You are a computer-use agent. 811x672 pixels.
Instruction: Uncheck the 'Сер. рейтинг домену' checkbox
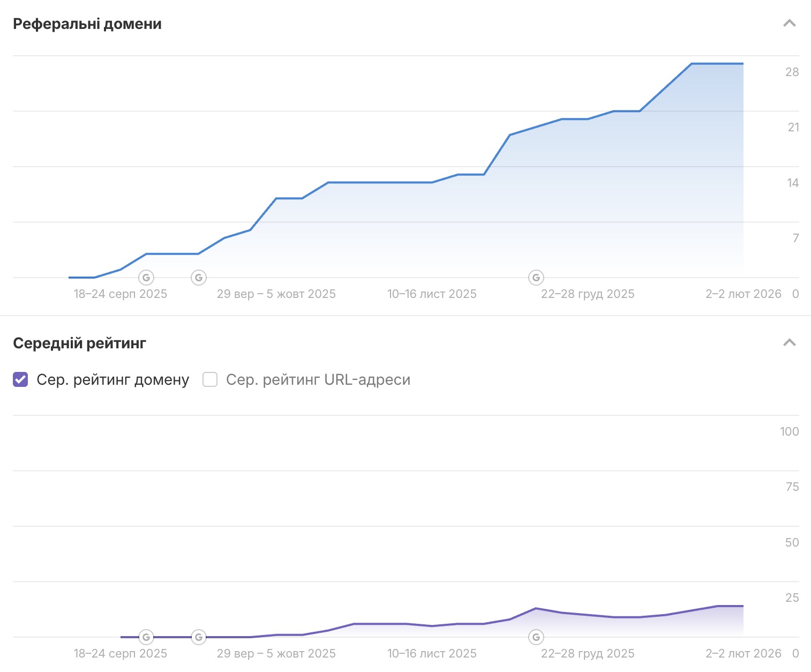[20, 379]
